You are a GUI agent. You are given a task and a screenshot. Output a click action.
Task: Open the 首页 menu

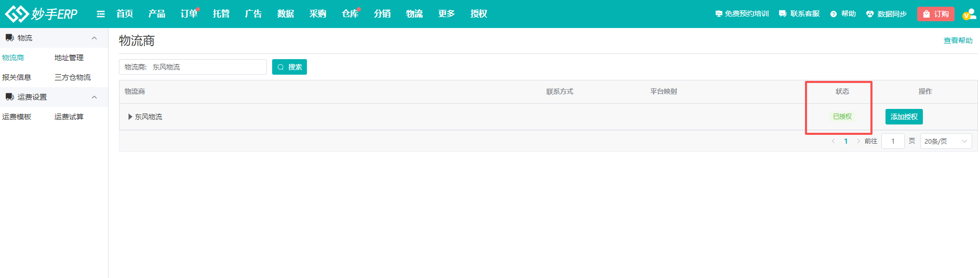(x=125, y=13)
